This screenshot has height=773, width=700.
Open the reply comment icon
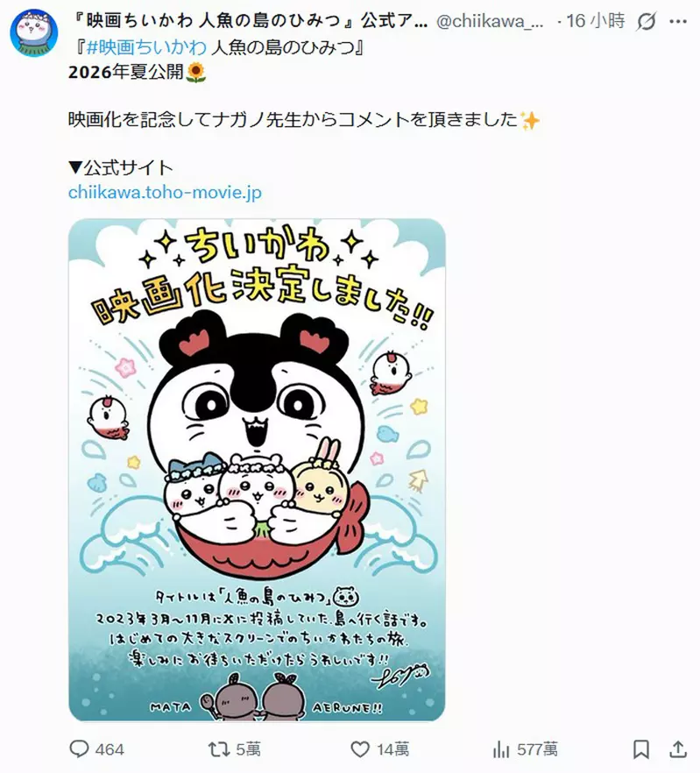pos(78,748)
